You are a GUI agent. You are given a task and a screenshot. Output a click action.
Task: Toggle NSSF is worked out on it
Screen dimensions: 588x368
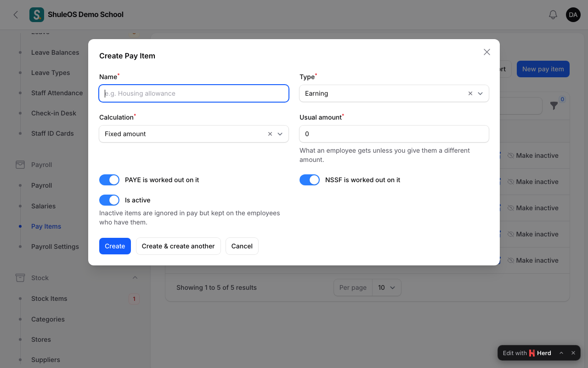310,180
